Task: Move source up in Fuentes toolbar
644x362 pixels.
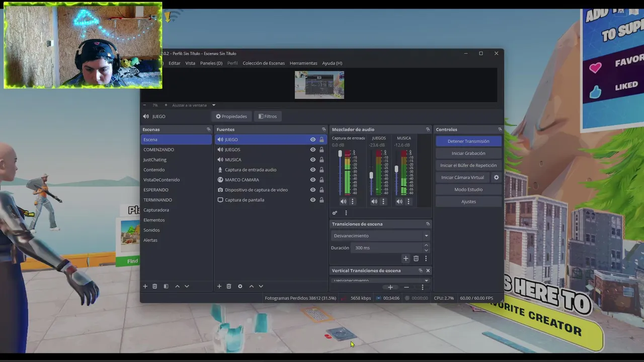Action: pyautogui.click(x=252, y=286)
